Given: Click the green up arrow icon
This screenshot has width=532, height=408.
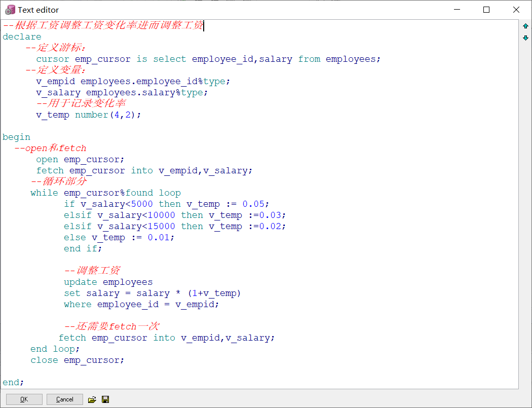Looking at the screenshot, I should coord(525,26).
